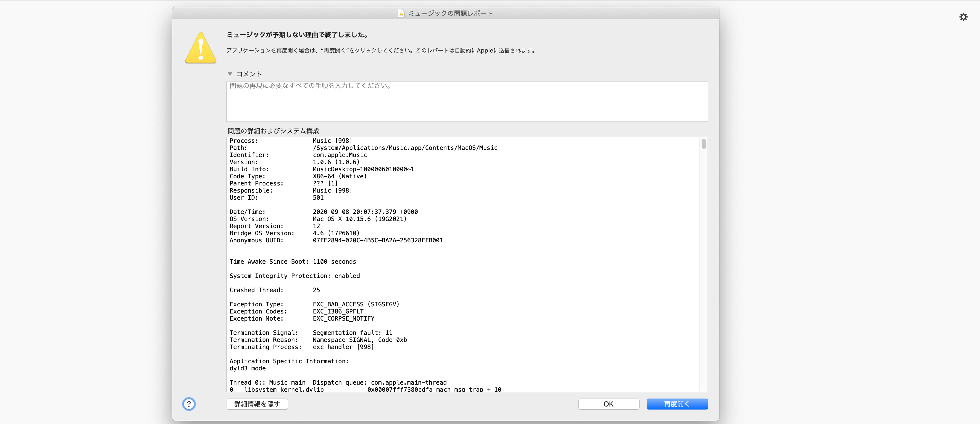Click the Crashed Thread 25 line
980x424 pixels.
(x=275, y=290)
